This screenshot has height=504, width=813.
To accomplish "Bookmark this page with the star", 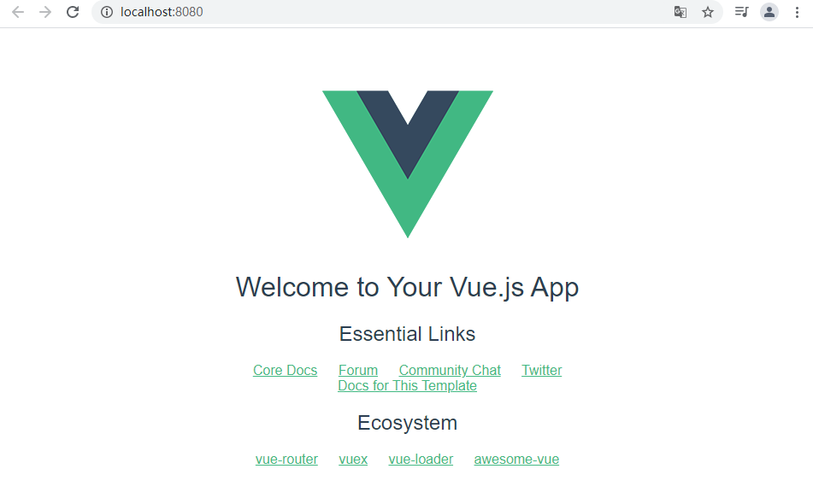I will click(x=708, y=12).
